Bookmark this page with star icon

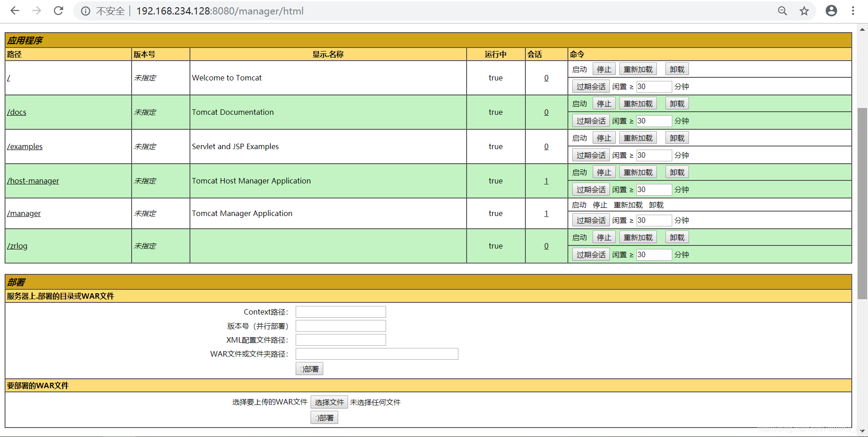[804, 11]
